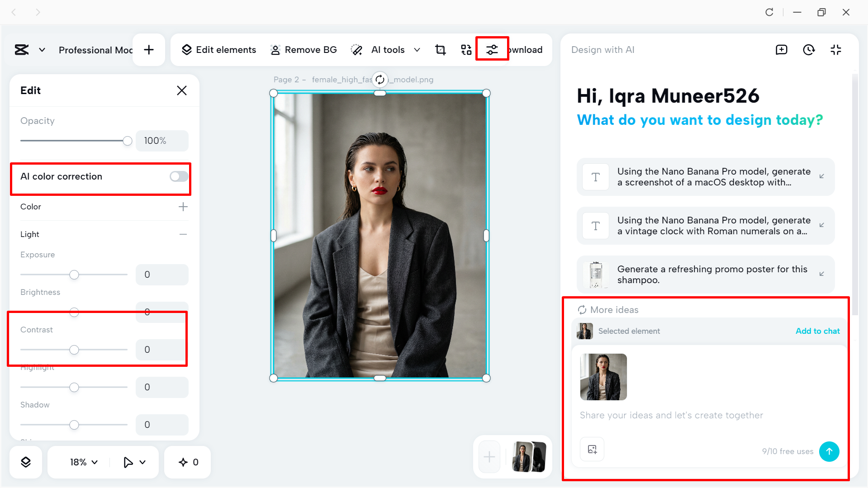Send the chat message arrow button
Image resolution: width=868 pixels, height=488 pixels.
829,451
